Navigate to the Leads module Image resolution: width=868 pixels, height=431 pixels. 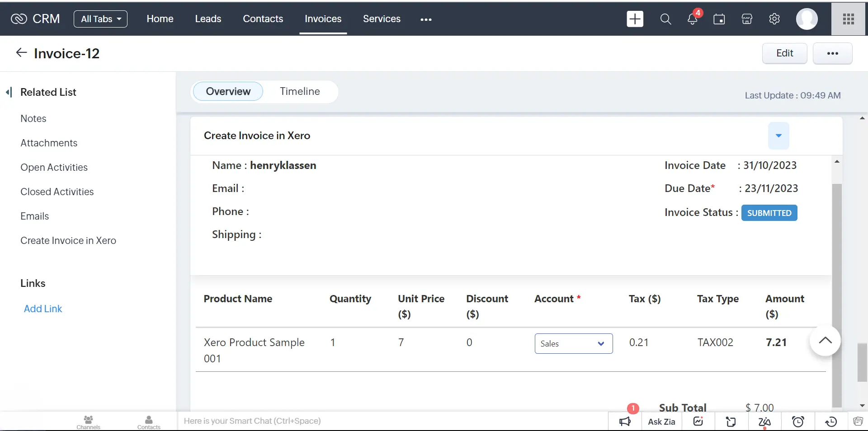tap(208, 19)
